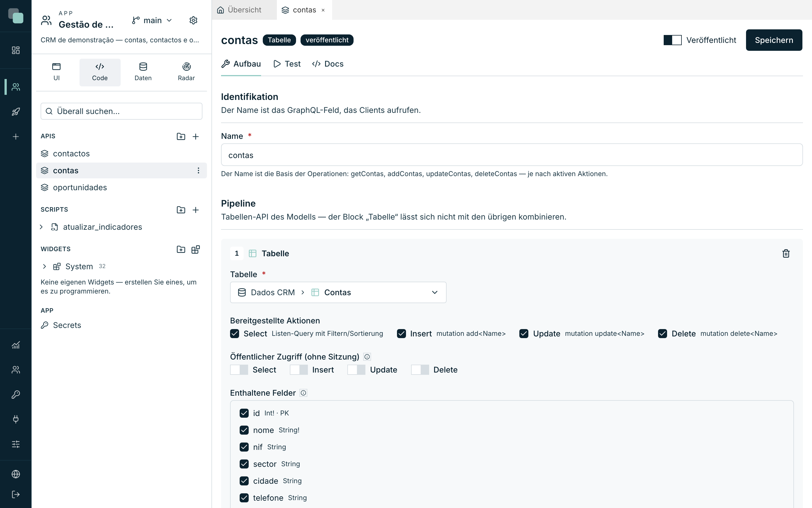Open more options for contas API
The height and width of the screenshot is (508, 812).
click(x=198, y=171)
